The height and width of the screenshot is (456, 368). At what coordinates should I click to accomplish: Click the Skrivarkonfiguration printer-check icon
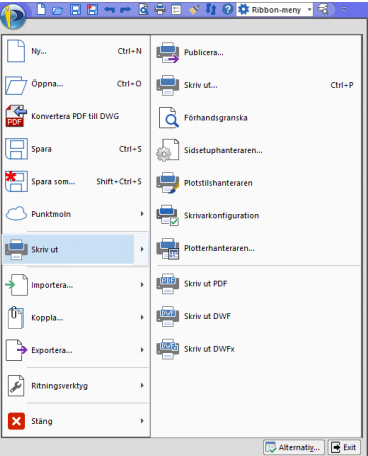pyautogui.click(x=168, y=215)
